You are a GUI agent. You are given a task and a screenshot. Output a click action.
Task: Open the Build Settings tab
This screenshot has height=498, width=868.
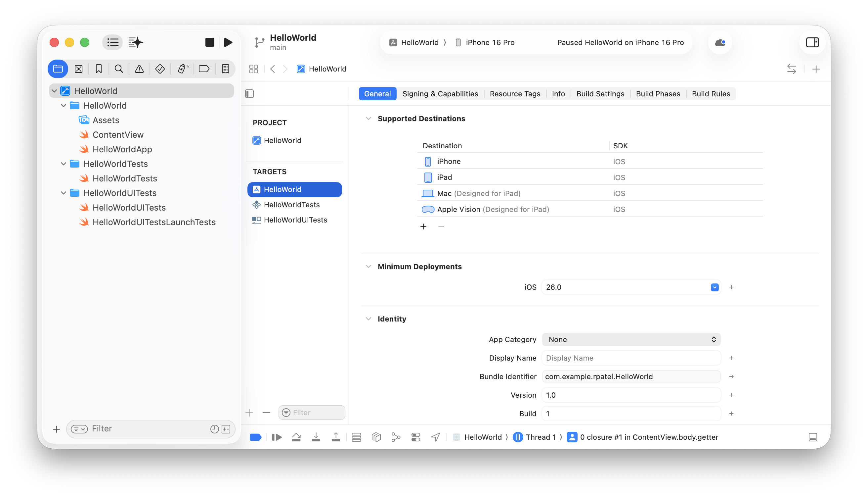[600, 94]
